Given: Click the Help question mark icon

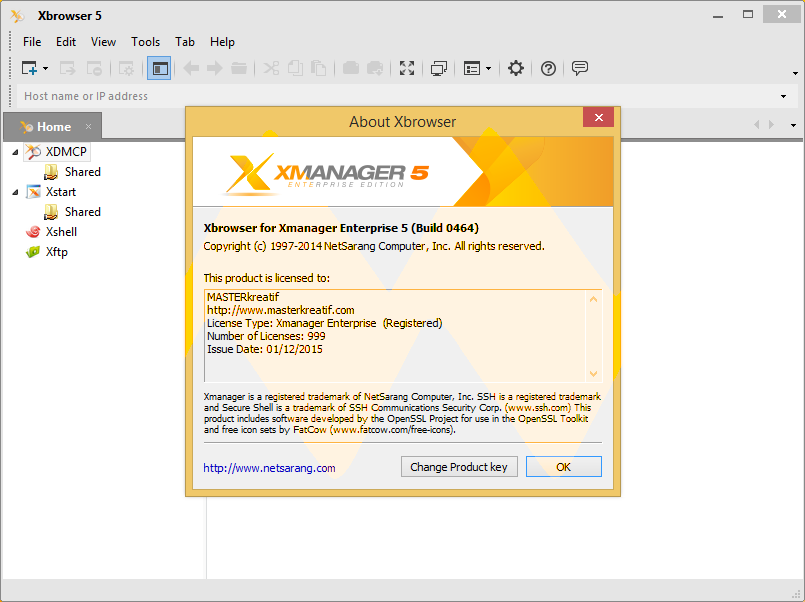Looking at the screenshot, I should (x=548, y=68).
